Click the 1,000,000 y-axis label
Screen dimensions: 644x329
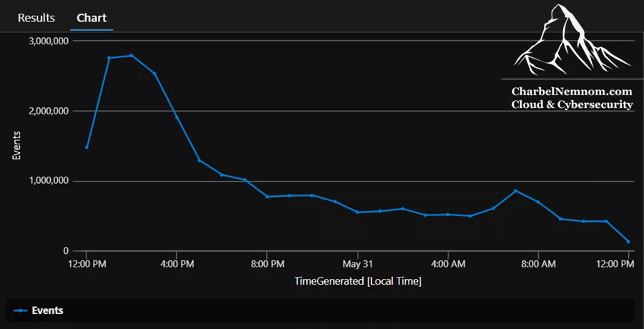click(49, 181)
